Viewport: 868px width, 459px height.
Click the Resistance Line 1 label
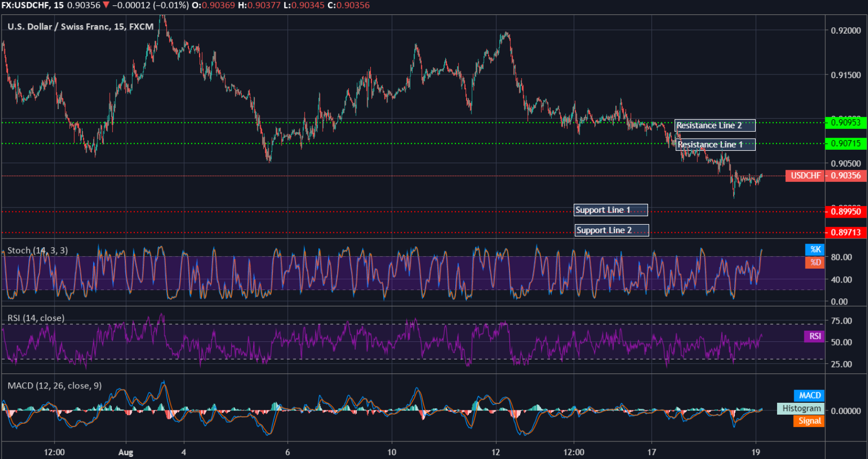coord(715,144)
